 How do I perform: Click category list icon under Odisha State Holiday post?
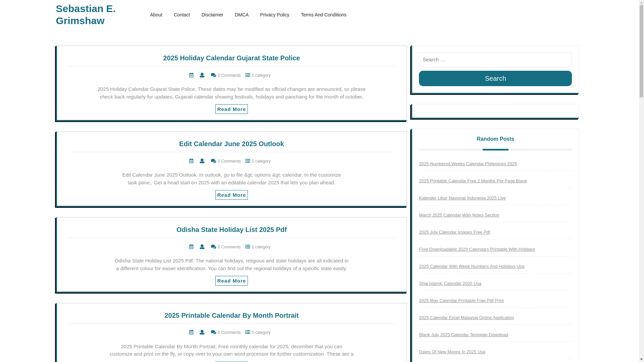(248, 247)
